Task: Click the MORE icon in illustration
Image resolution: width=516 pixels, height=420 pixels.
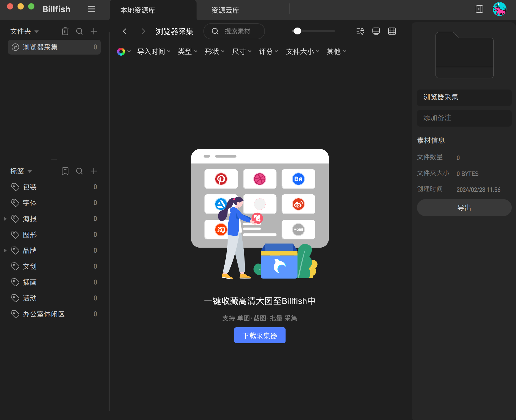Action: coord(298,230)
